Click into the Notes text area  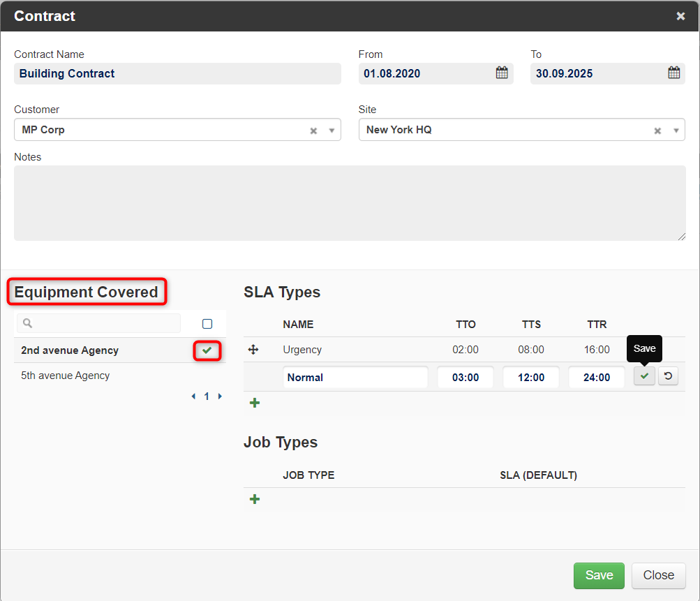pyautogui.click(x=350, y=203)
